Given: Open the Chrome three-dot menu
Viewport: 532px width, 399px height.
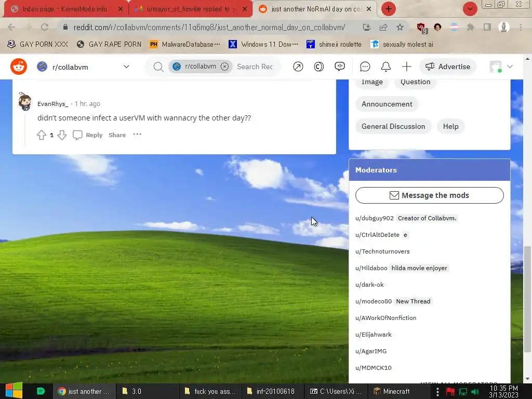Looking at the screenshot, I should tap(521, 27).
